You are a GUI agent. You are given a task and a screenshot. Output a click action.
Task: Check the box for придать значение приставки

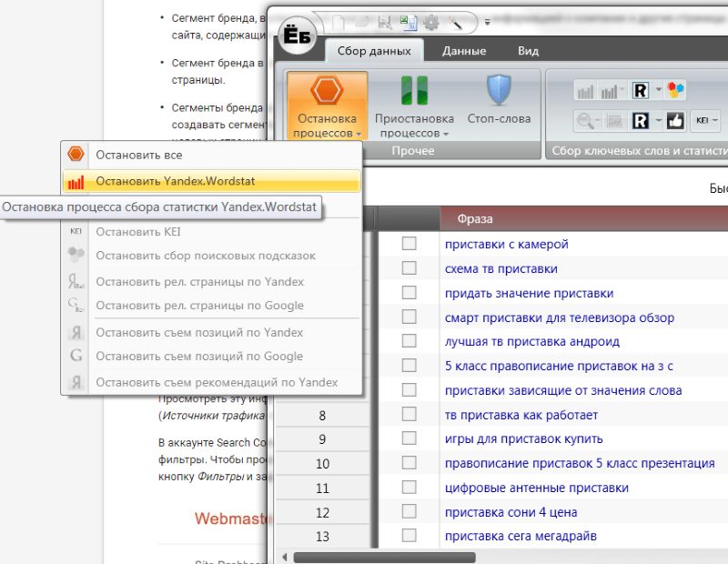409,292
